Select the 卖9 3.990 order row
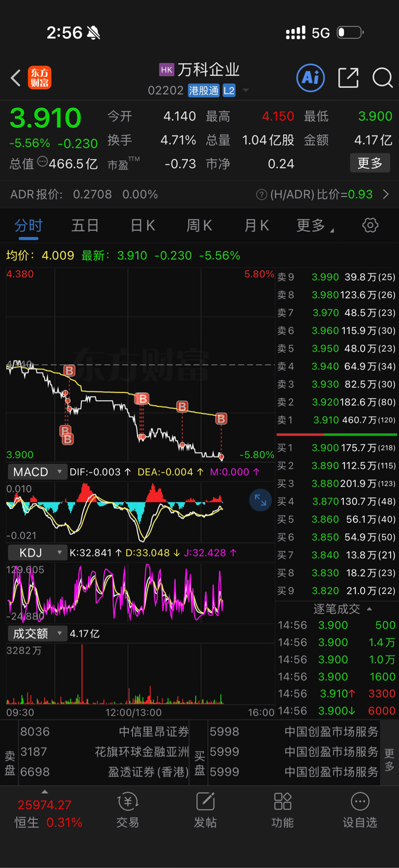The width and height of the screenshot is (399, 868). point(337,277)
